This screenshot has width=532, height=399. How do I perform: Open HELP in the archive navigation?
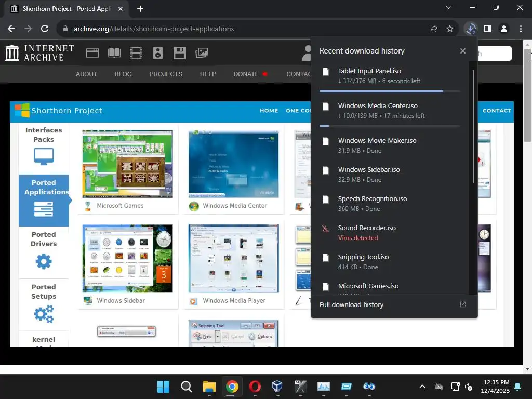(x=208, y=74)
